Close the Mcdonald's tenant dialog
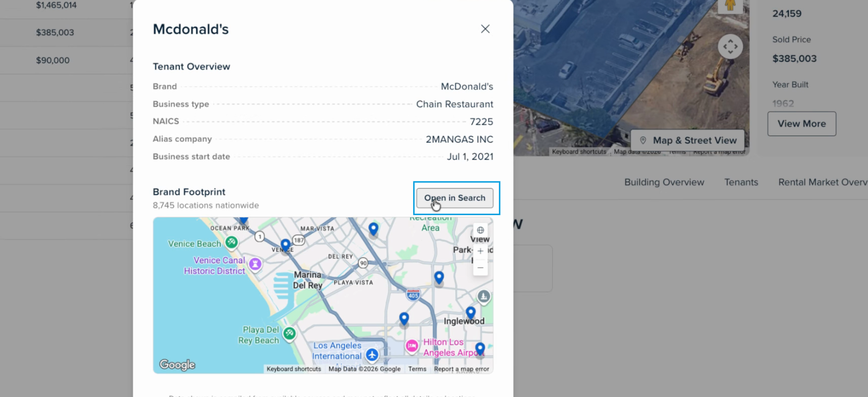 point(485,29)
